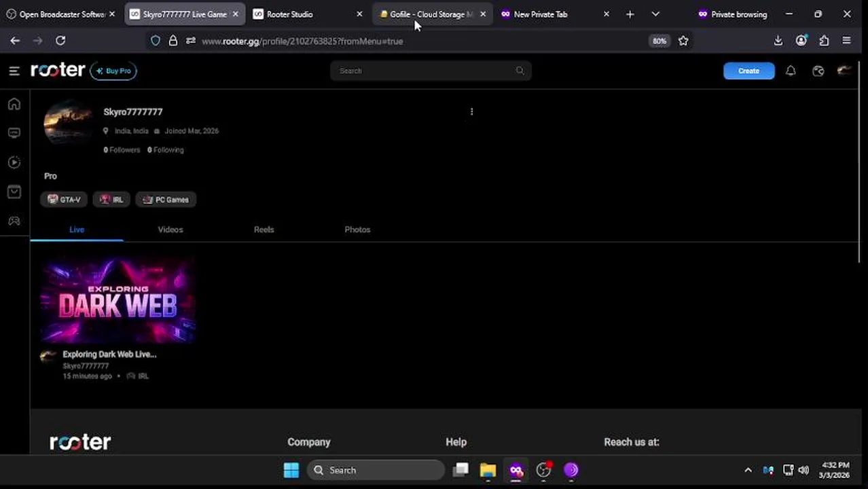Click the streamer avatar beside stream title
The height and width of the screenshot is (489, 868).
48,357
